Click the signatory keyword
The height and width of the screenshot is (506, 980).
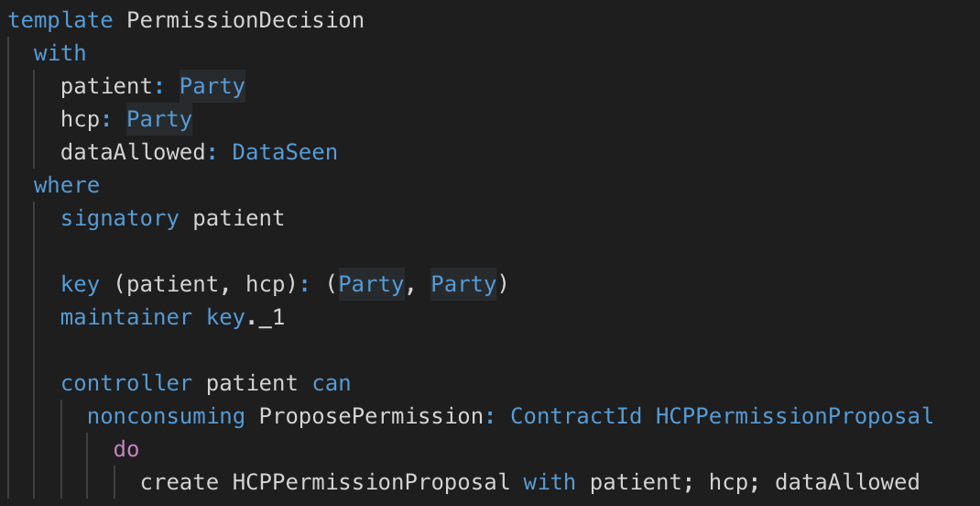(119, 218)
